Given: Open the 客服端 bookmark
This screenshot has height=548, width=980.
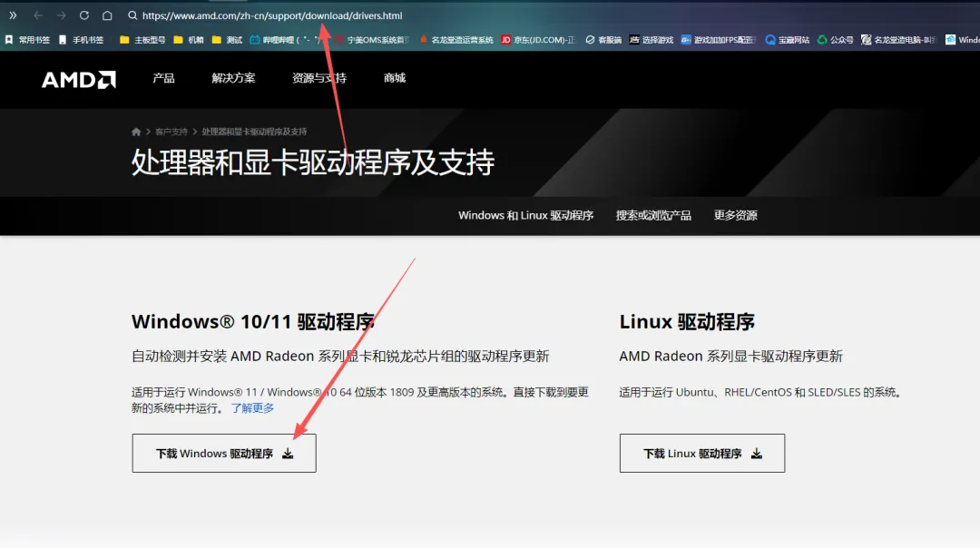Looking at the screenshot, I should [603, 40].
